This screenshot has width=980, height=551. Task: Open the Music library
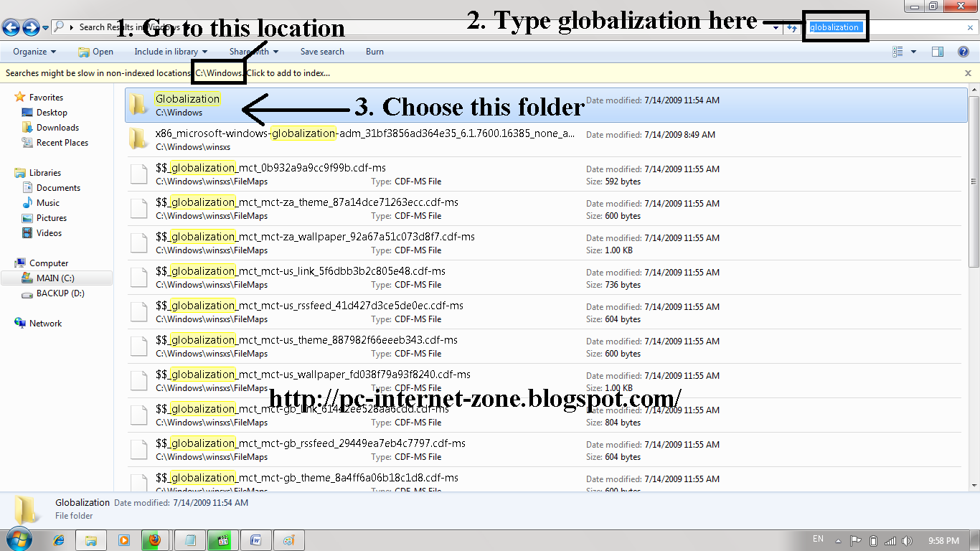point(47,203)
